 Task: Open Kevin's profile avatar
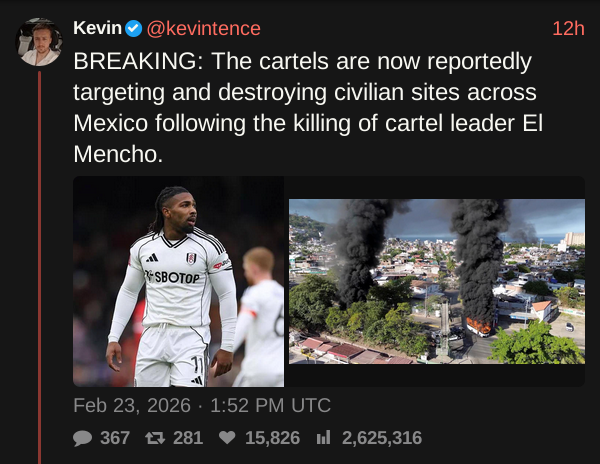(39, 42)
